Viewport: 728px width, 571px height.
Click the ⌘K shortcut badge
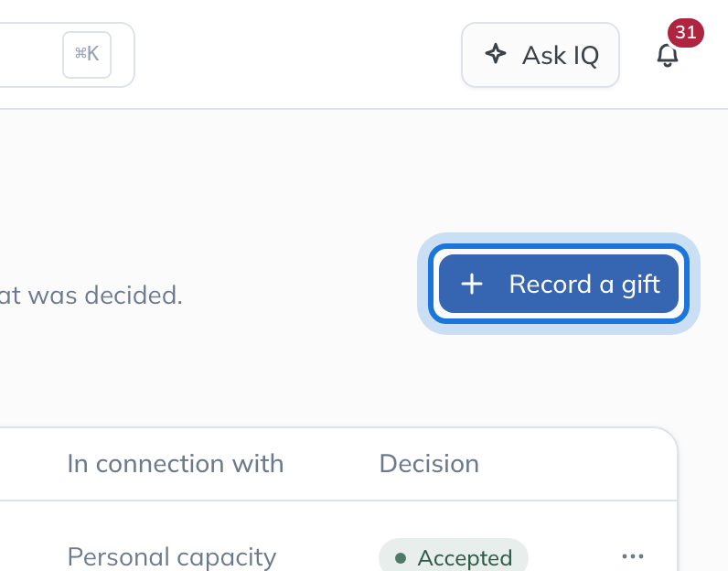(x=87, y=54)
